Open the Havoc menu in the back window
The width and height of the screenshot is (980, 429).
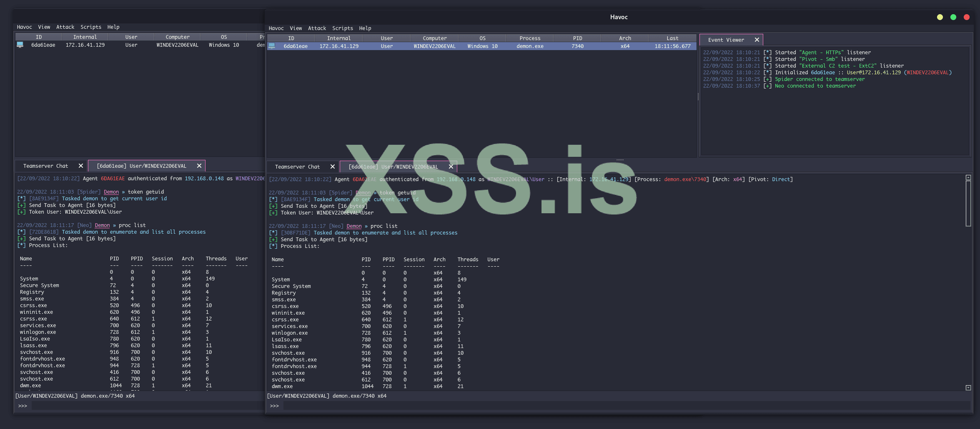click(x=24, y=27)
